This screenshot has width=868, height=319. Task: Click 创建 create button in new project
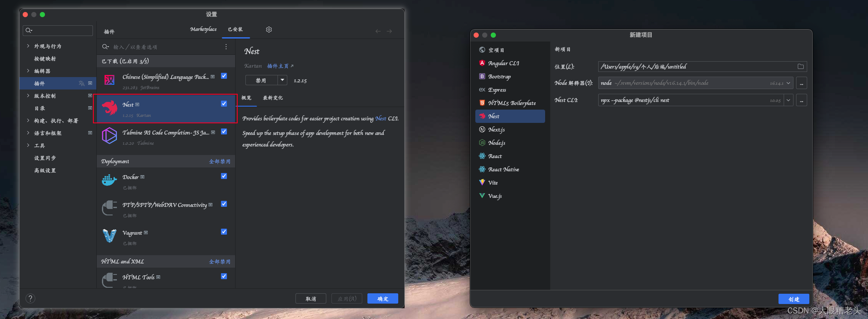pos(794,299)
